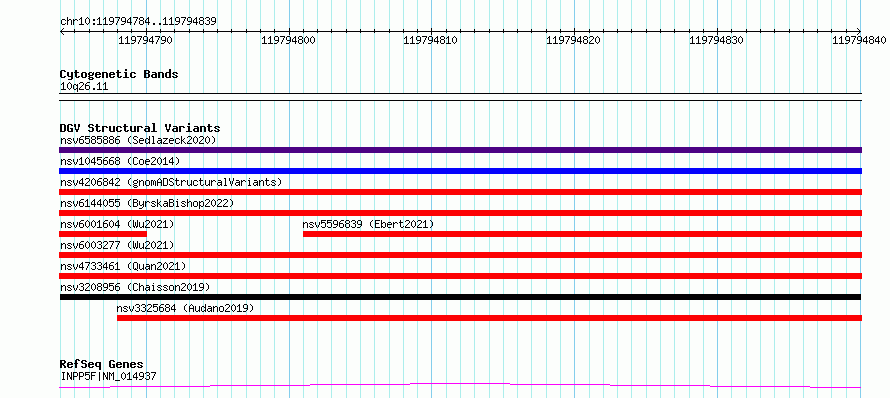This screenshot has width=890, height=398.
Task: Click the nsv6003277 (Wu2021) label
Action: (117, 245)
